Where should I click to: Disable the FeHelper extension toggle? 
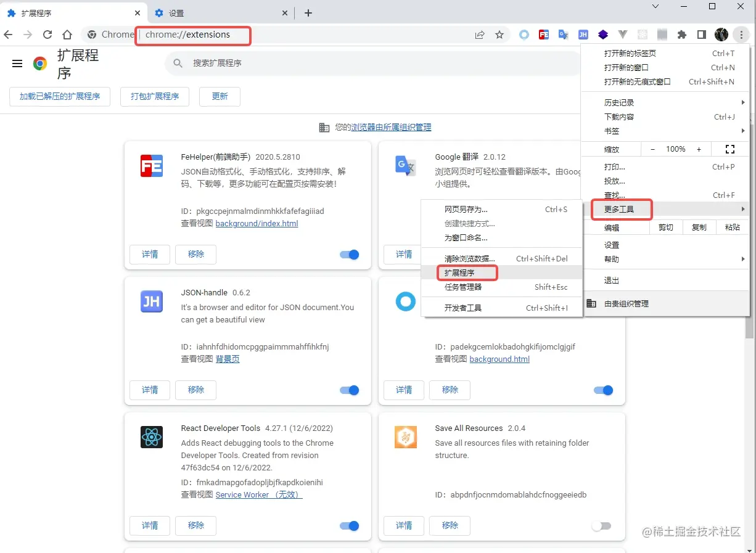pyautogui.click(x=350, y=255)
